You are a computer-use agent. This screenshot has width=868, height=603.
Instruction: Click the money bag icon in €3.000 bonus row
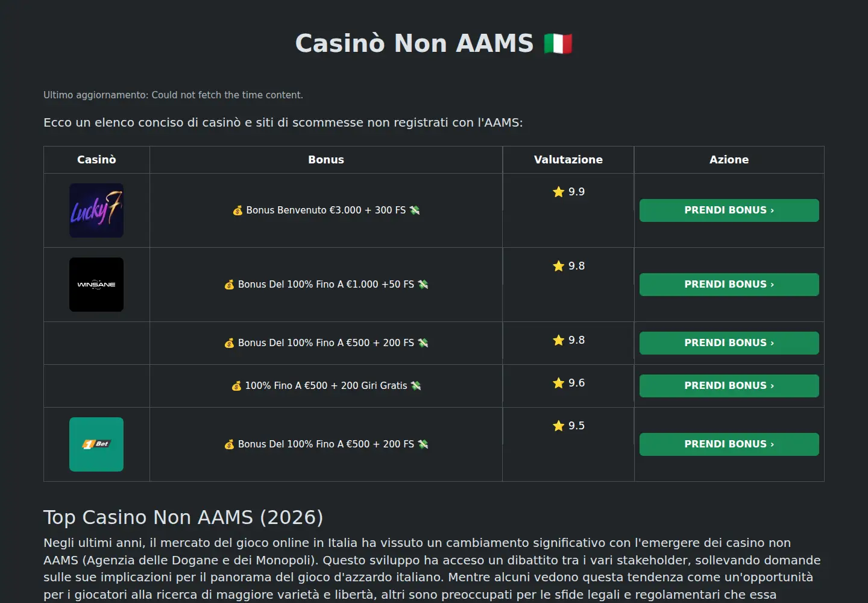(x=237, y=210)
